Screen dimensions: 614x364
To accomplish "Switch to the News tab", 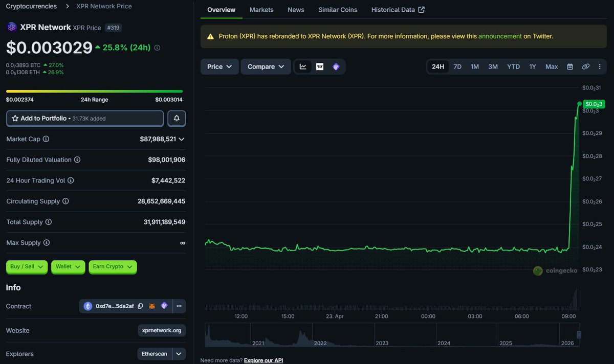I will point(296,10).
